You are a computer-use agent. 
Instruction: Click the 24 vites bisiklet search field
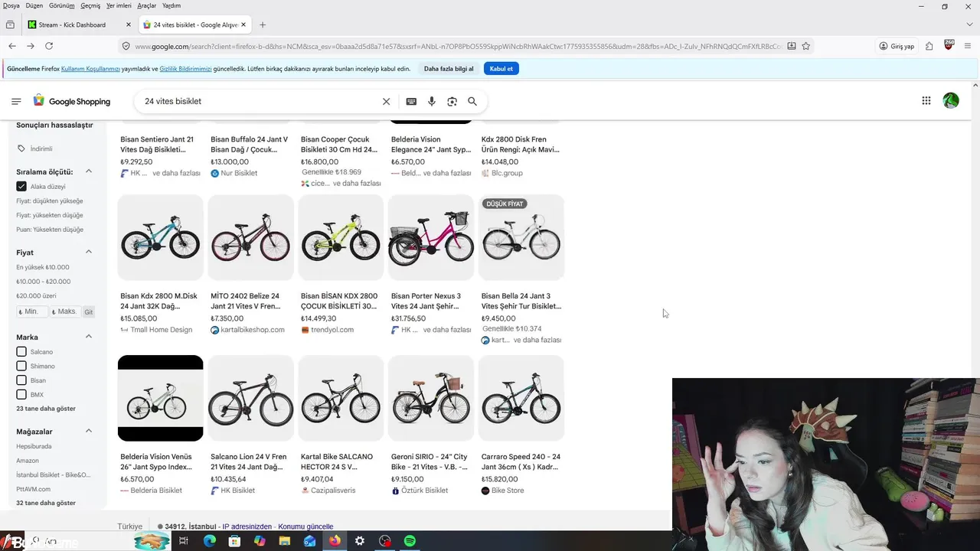tap(260, 101)
